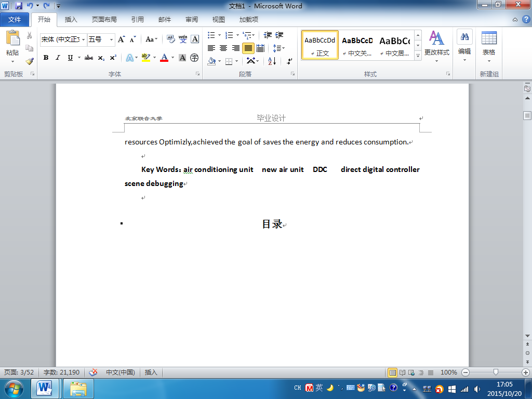Switch to the Review tab

click(x=192, y=20)
